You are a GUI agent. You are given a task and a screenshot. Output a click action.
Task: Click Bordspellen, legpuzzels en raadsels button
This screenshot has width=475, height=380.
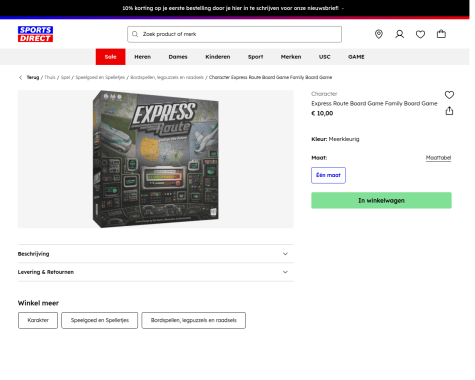point(194,320)
